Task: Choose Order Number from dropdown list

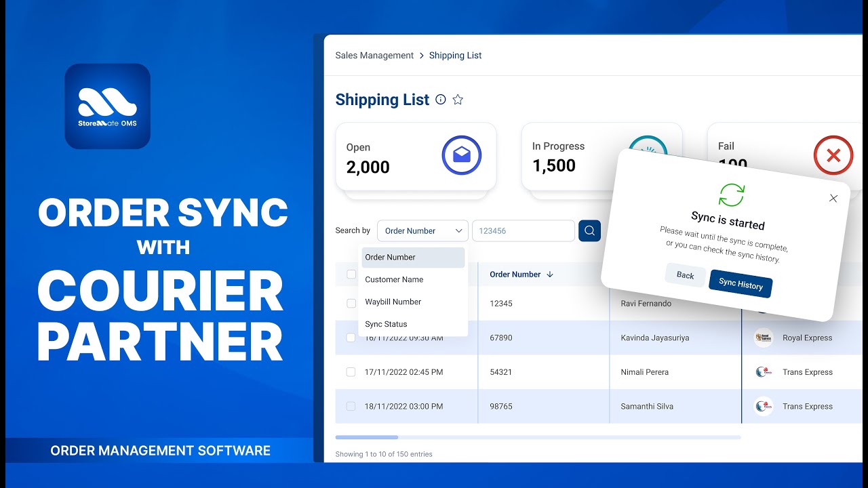Action: (413, 258)
